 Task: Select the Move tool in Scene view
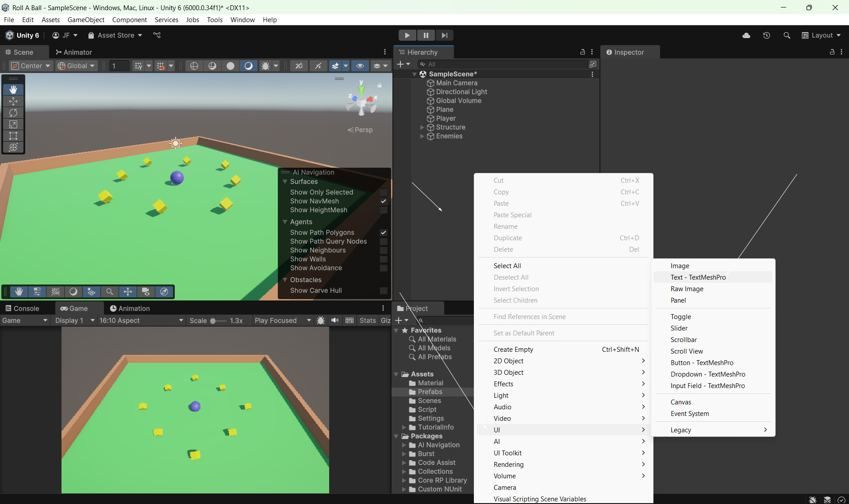pyautogui.click(x=13, y=101)
